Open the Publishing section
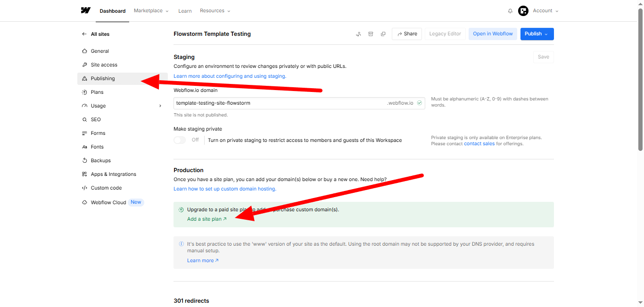644x307 pixels. (x=122, y=78)
